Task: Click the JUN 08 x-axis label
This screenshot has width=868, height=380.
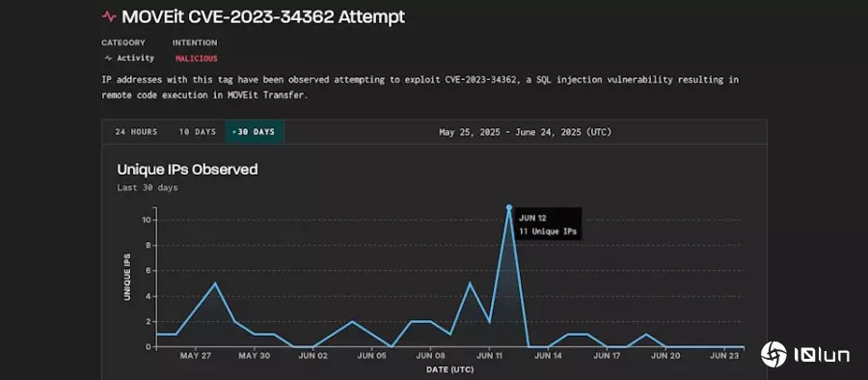Action: (x=431, y=356)
